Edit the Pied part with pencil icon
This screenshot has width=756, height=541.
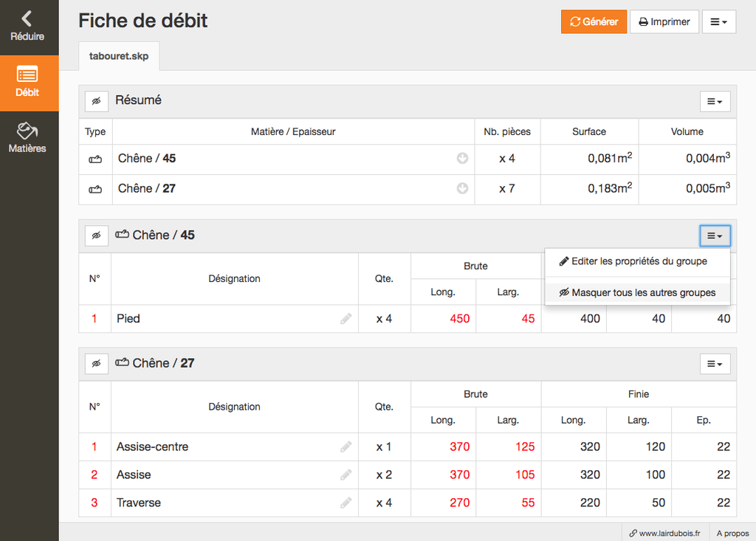346,319
